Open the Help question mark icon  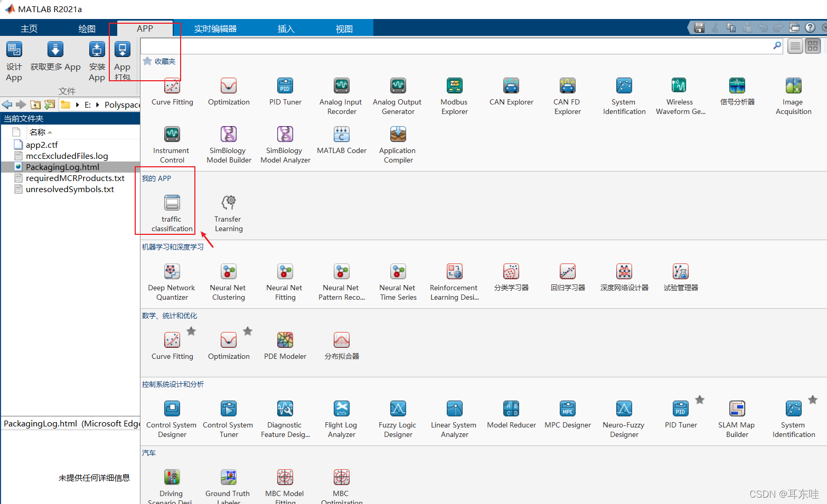810,27
